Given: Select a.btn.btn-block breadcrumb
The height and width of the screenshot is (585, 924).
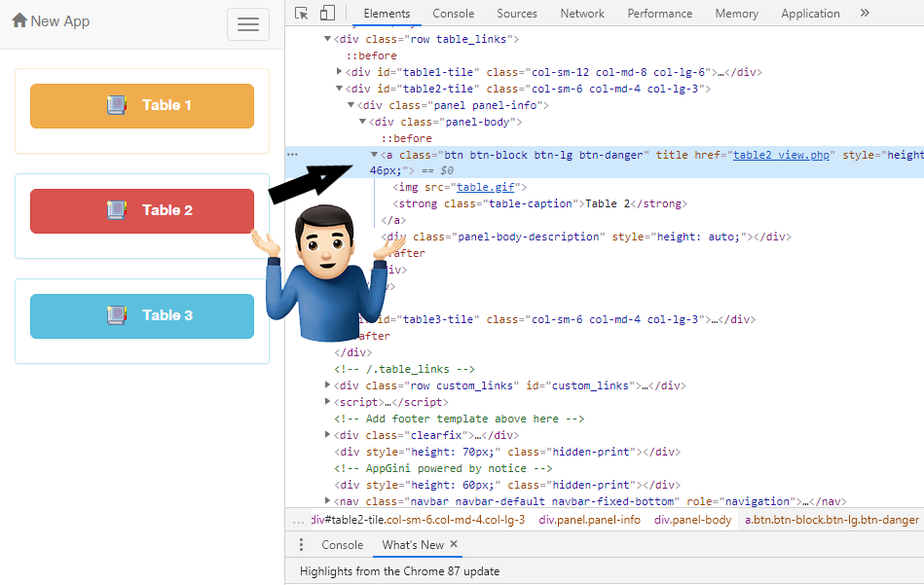Looking at the screenshot, I should [x=832, y=520].
